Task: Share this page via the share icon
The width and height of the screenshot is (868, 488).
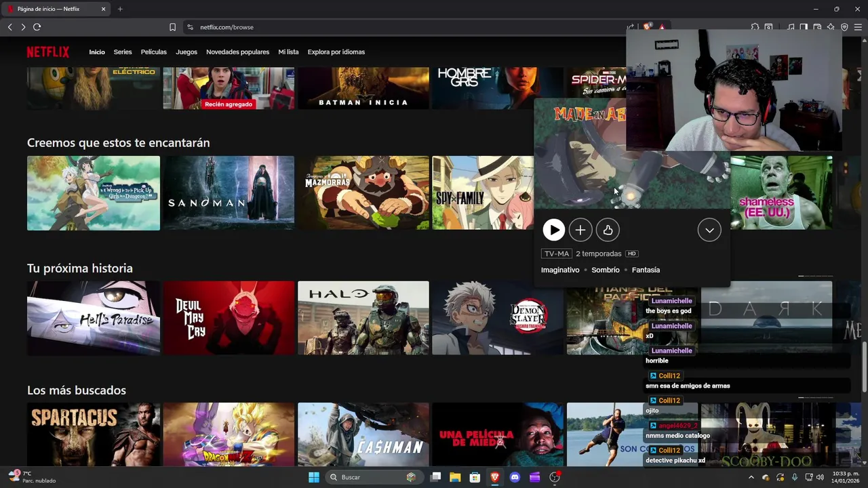Action: pyautogui.click(x=631, y=27)
